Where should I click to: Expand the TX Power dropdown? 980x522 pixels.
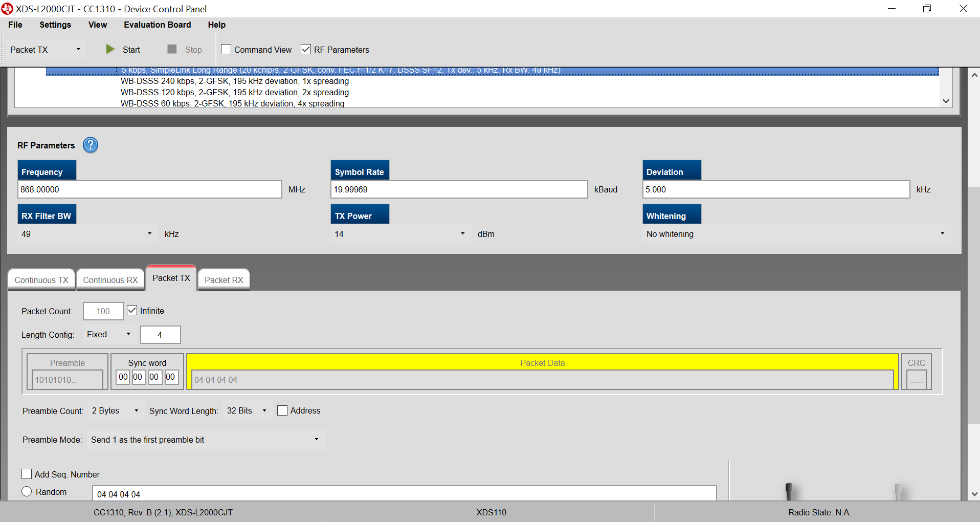[x=400, y=234]
